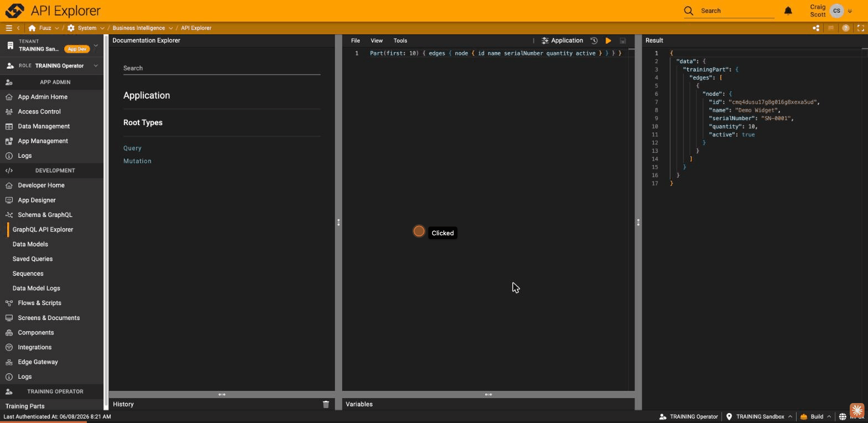868x423 pixels.
Task: Toggle the hamburger navigation menu
Action: click(9, 28)
